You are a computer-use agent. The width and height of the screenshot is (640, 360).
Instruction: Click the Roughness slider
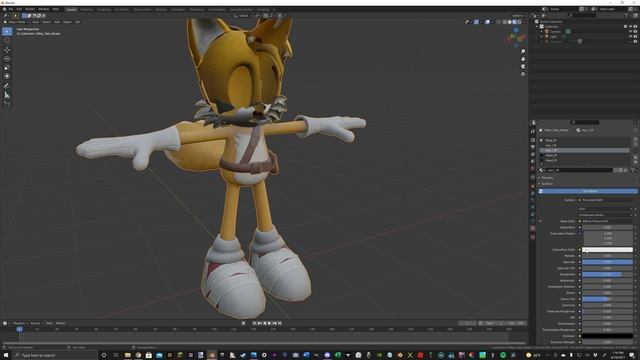(607, 274)
